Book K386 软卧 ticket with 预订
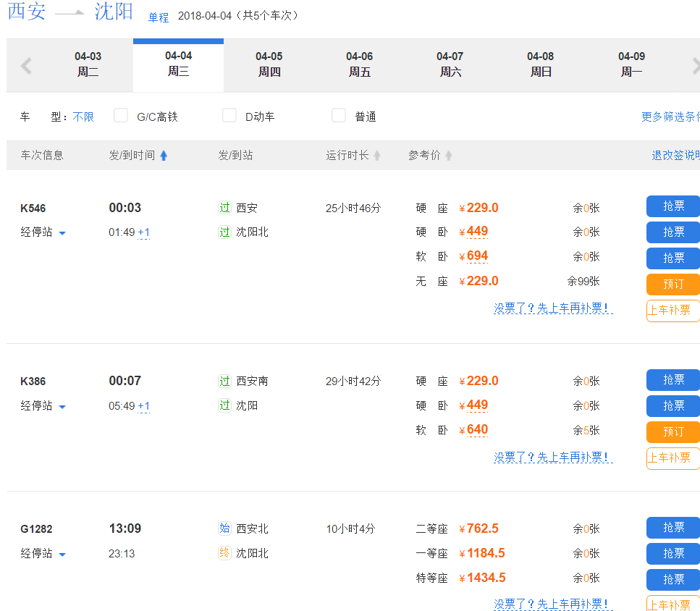The image size is (700, 611). (x=673, y=432)
